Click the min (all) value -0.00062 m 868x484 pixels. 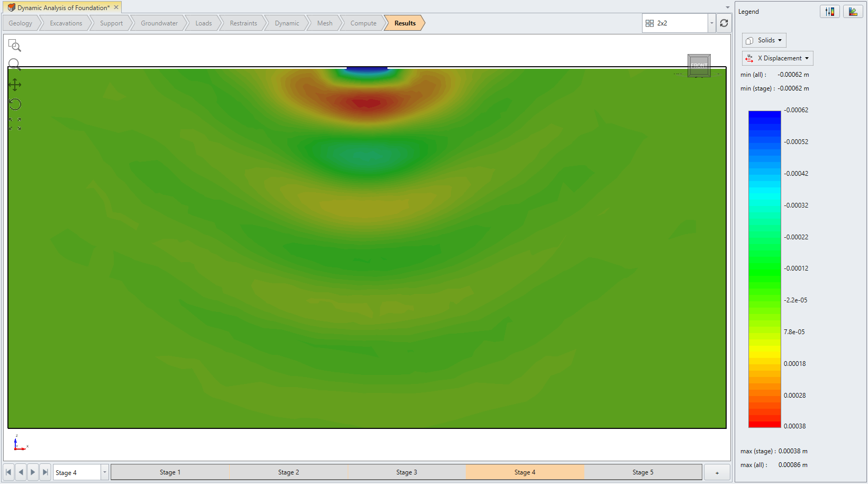click(x=793, y=75)
